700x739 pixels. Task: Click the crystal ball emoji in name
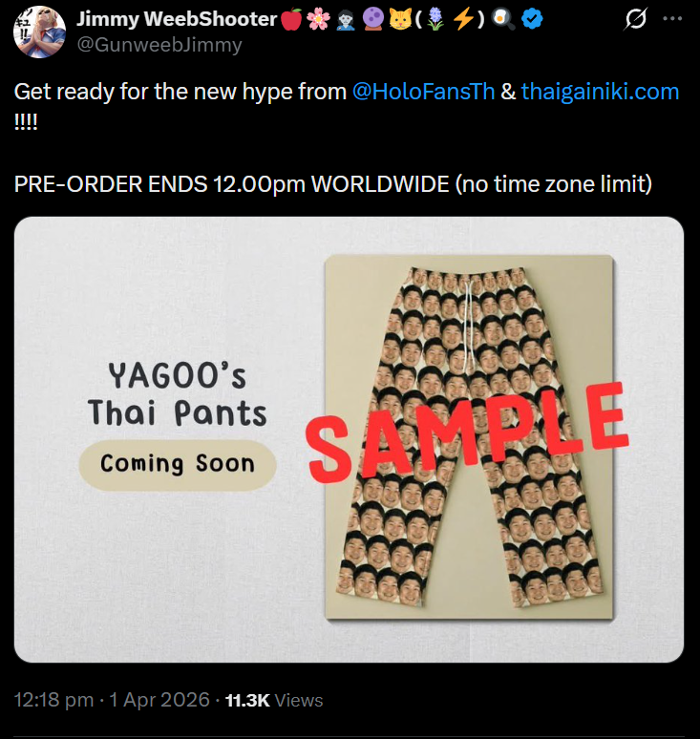372,19
